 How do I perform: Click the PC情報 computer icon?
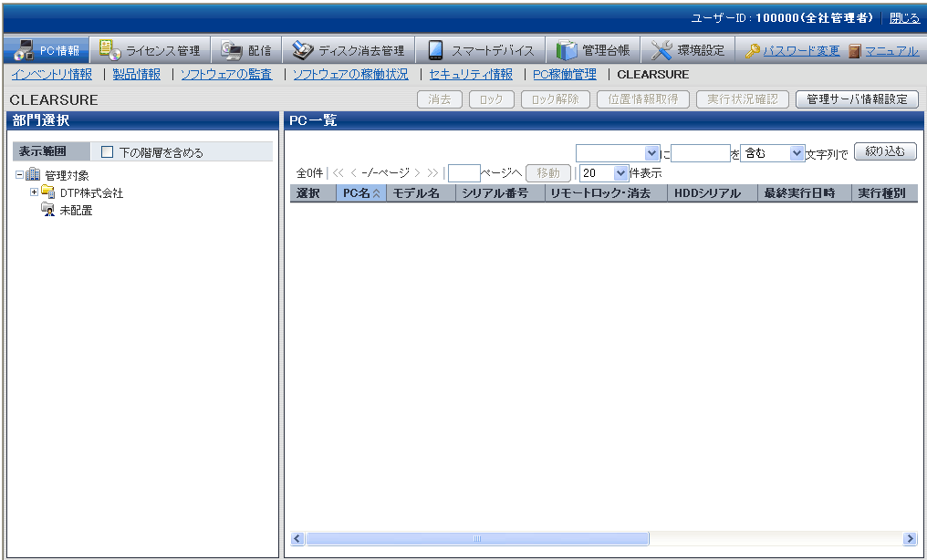pos(24,50)
